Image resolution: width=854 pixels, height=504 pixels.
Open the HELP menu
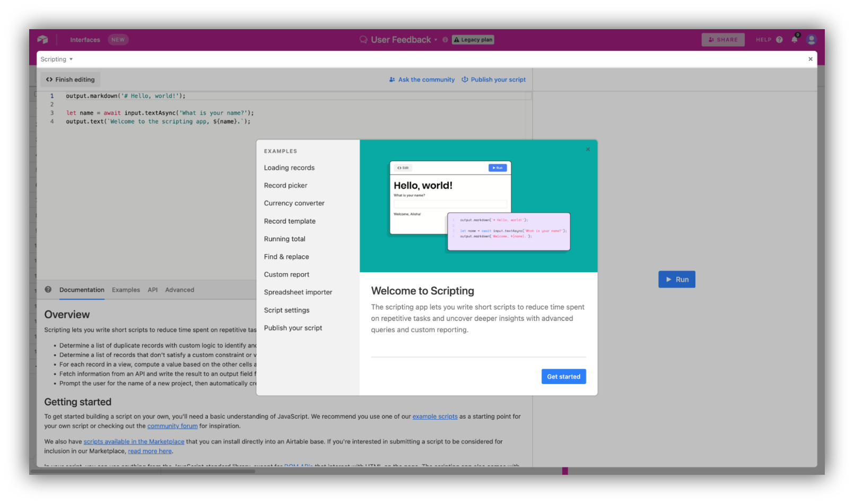point(769,40)
